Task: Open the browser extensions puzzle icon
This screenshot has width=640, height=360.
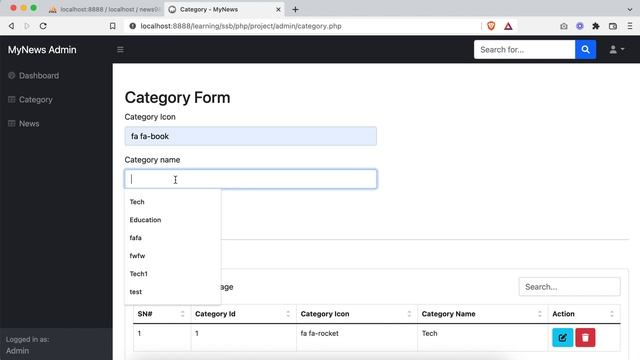Action: tap(596, 26)
